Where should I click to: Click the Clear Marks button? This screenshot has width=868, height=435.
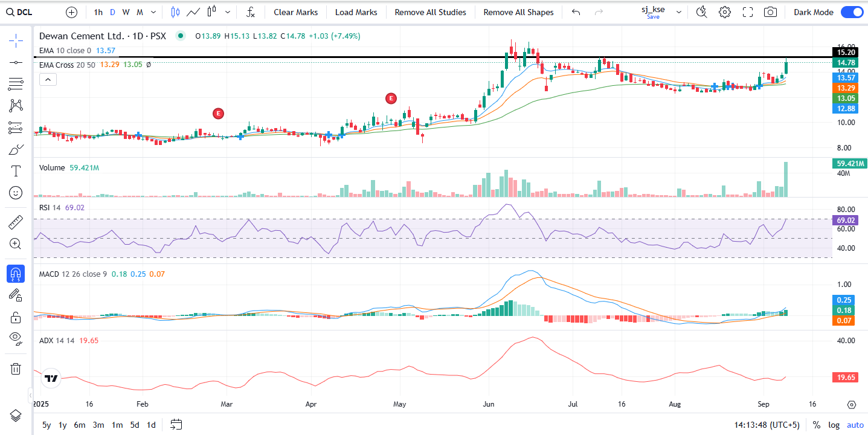(295, 12)
